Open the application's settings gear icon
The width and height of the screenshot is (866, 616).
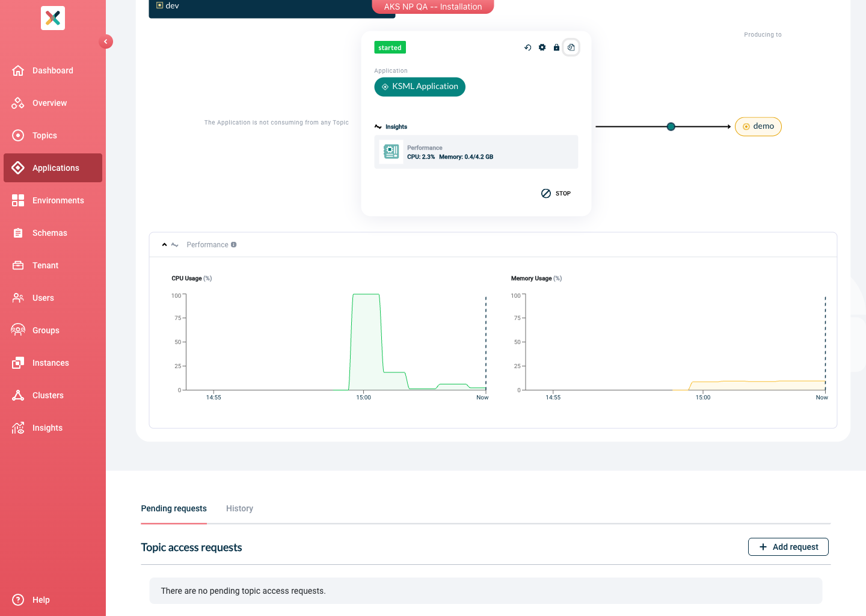coord(542,47)
